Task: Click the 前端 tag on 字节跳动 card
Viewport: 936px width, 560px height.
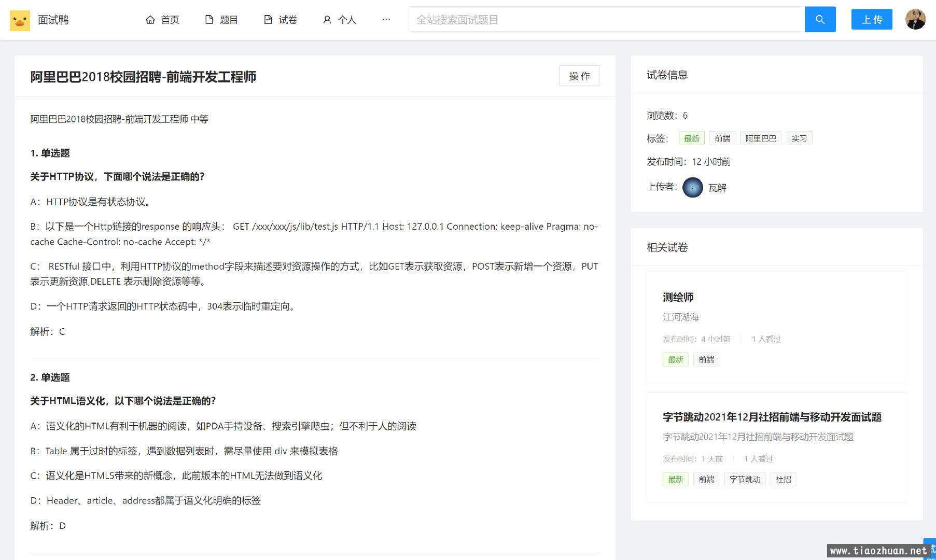Action: pyautogui.click(x=706, y=479)
